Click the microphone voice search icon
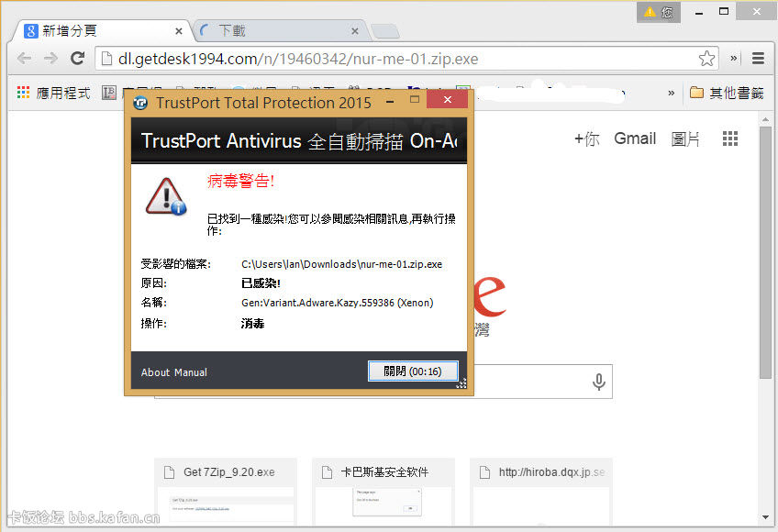 pos(599,382)
